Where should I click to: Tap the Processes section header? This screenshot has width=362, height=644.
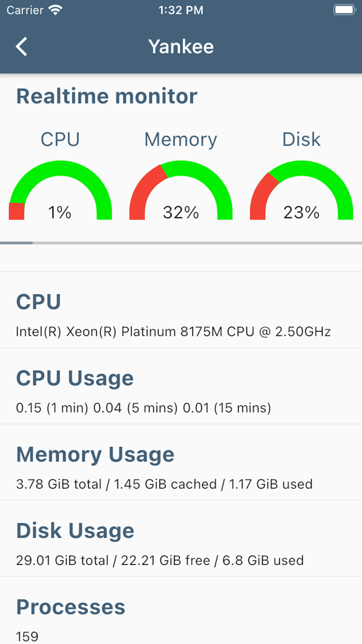click(x=71, y=607)
